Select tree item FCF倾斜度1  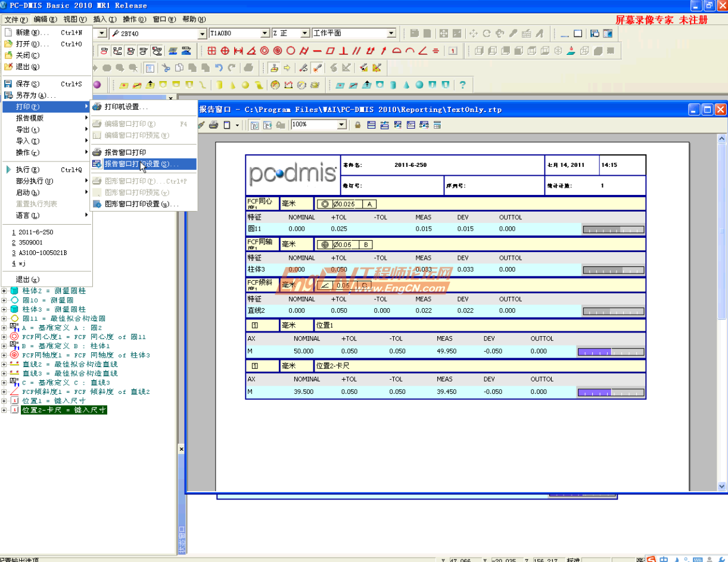[x=86, y=392]
